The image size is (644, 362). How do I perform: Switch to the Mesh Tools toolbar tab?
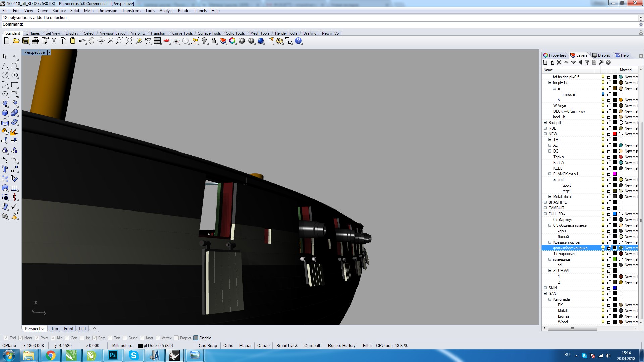pos(260,33)
